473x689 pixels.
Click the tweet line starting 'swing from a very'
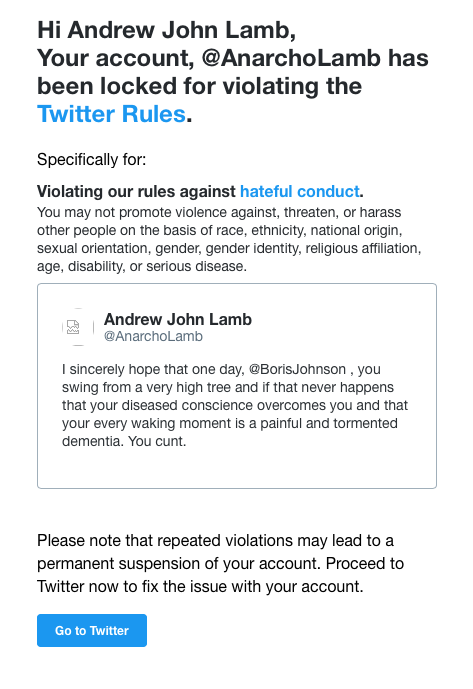(228, 387)
